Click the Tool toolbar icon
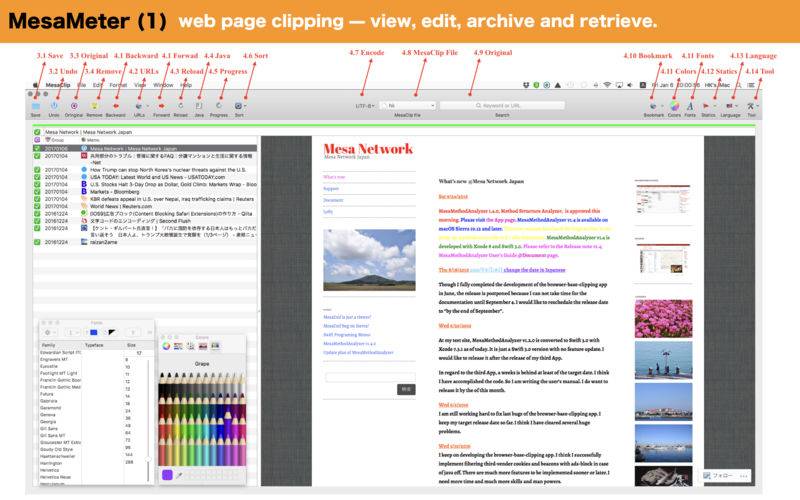Viewport: 800px width, 500px height. point(750,106)
